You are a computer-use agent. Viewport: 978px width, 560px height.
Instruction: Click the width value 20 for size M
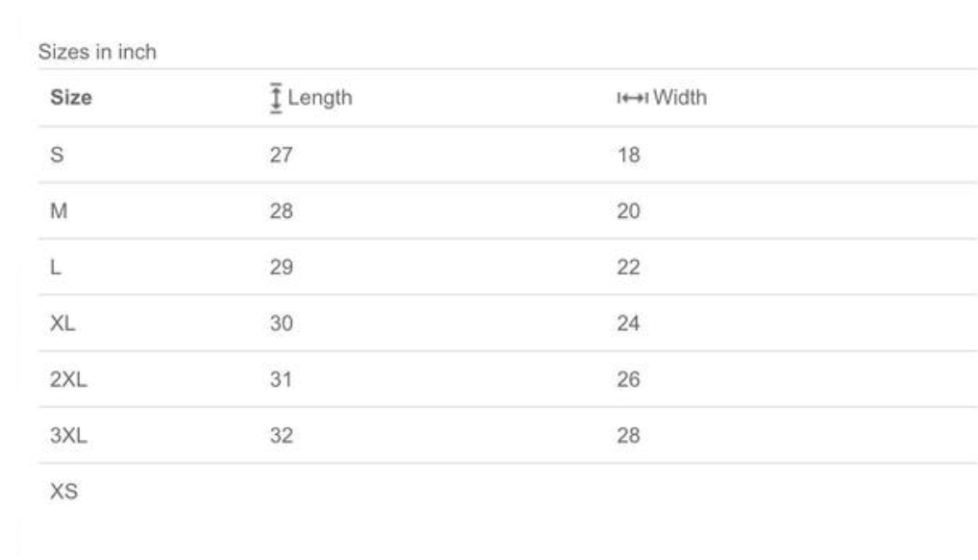629,211
